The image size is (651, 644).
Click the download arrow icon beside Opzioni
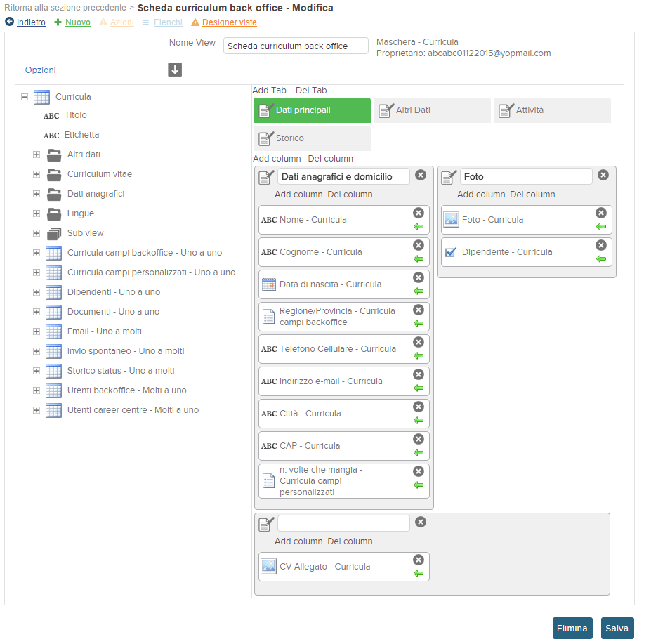(175, 70)
